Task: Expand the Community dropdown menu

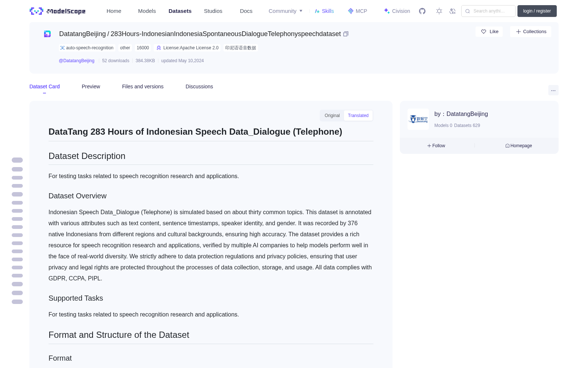Action: pyautogui.click(x=286, y=11)
